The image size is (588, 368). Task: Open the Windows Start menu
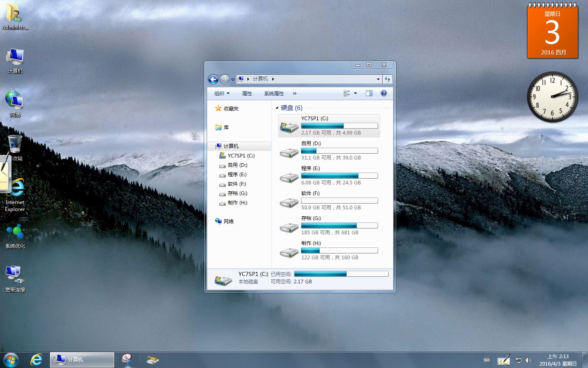pyautogui.click(x=11, y=360)
